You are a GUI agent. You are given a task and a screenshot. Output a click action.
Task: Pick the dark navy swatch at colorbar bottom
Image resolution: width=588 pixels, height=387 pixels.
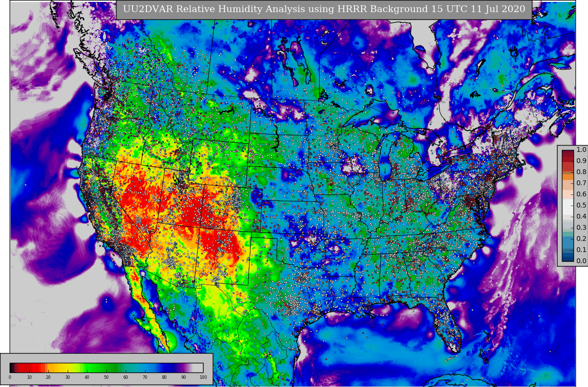tap(568, 259)
